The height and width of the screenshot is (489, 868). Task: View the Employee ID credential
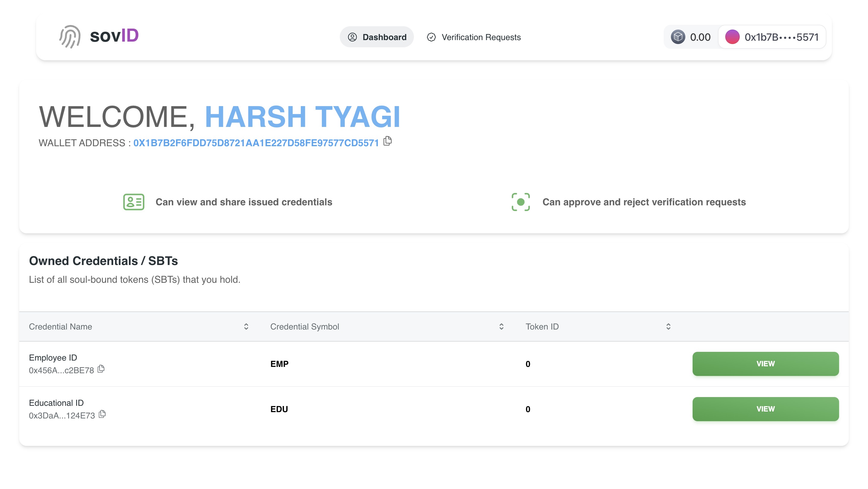click(x=766, y=364)
